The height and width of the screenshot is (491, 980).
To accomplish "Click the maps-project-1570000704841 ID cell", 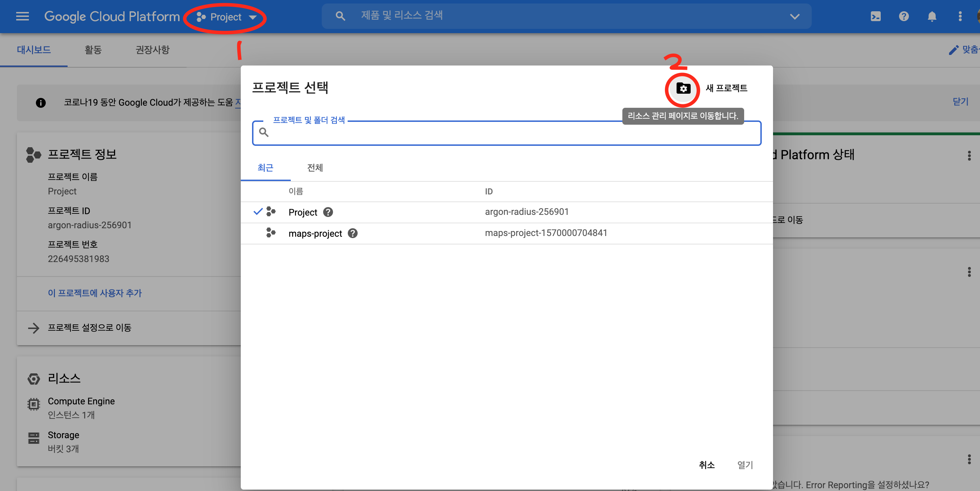I will (x=546, y=233).
